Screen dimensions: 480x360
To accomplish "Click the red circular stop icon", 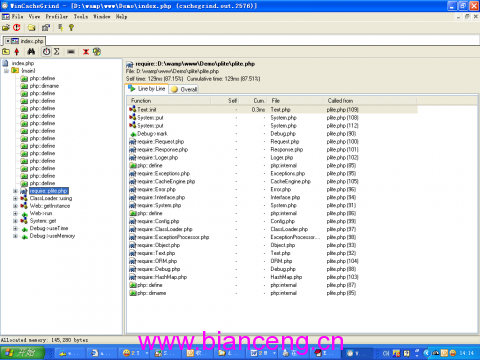I will coord(17,28).
